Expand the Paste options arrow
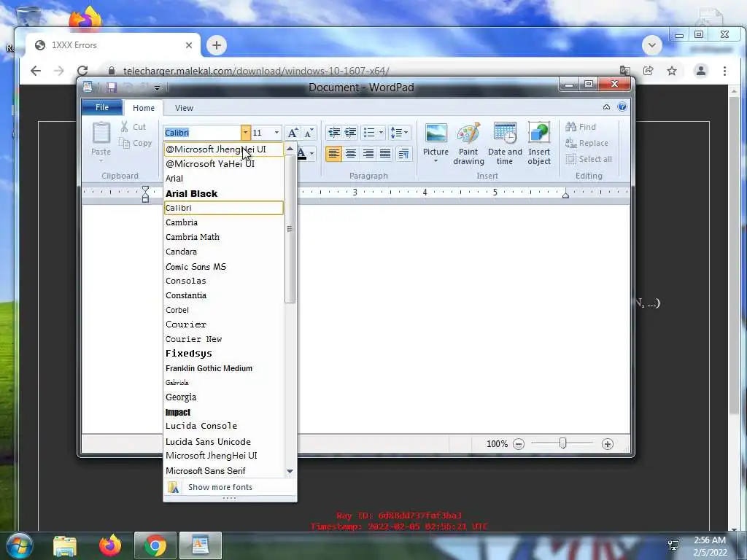 (101, 161)
